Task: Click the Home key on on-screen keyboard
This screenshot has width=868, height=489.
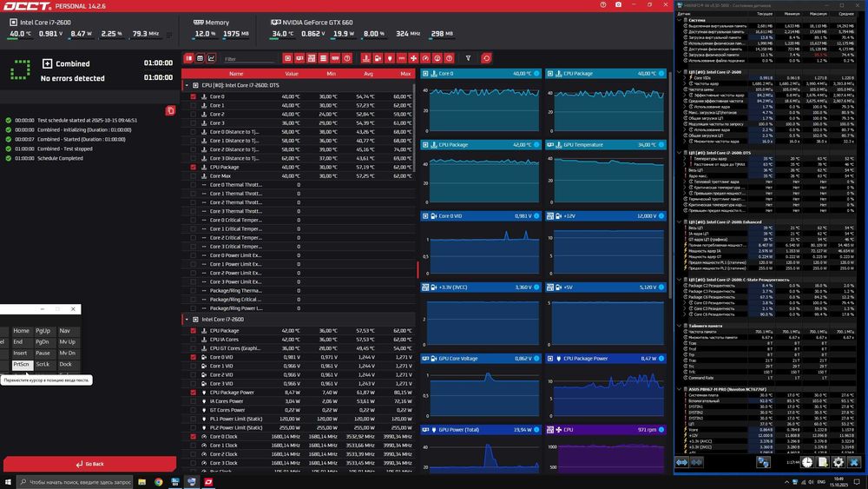Action: point(21,331)
